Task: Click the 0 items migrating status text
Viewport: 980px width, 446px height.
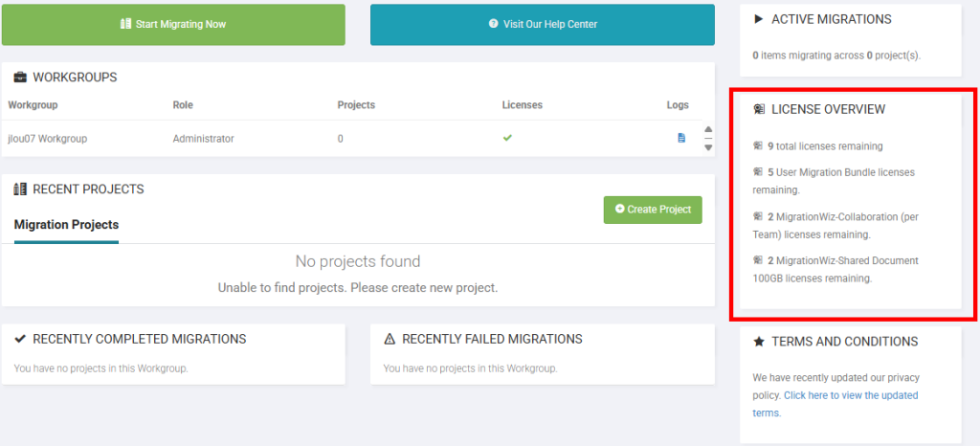Action: pyautogui.click(x=836, y=55)
